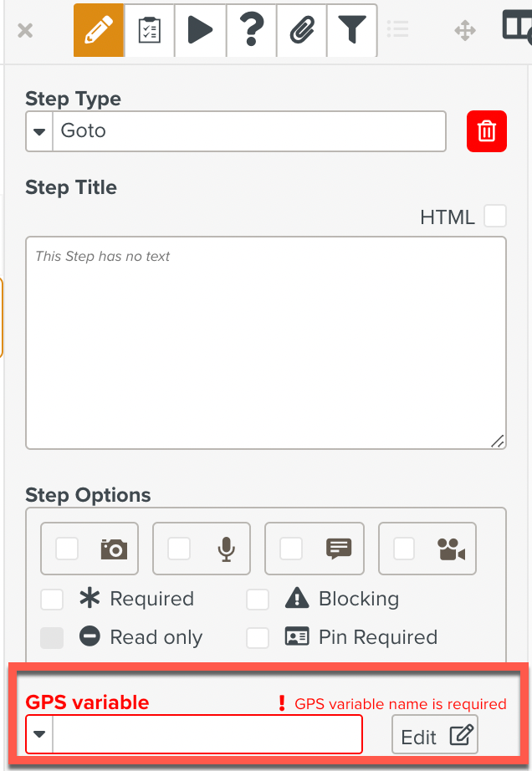
Task: Open the checklist step view
Action: 149,30
